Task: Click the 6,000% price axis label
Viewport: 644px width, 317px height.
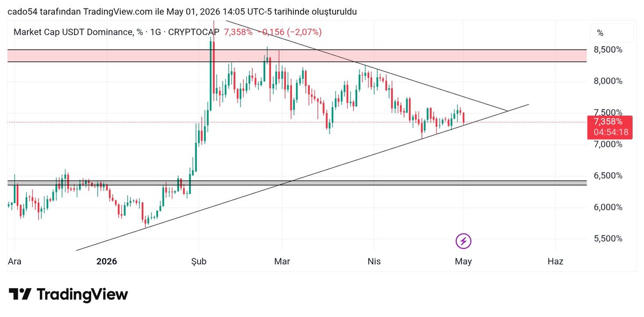Action: click(x=608, y=207)
